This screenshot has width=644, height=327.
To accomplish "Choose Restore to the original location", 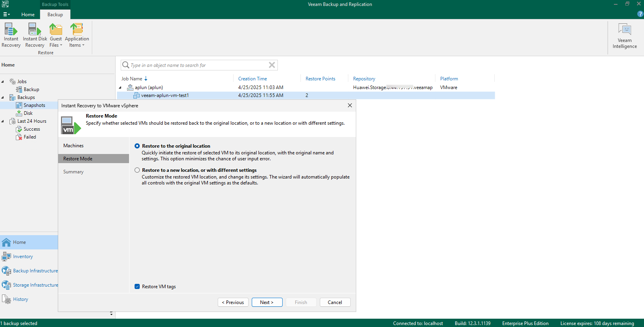I will coord(137,146).
